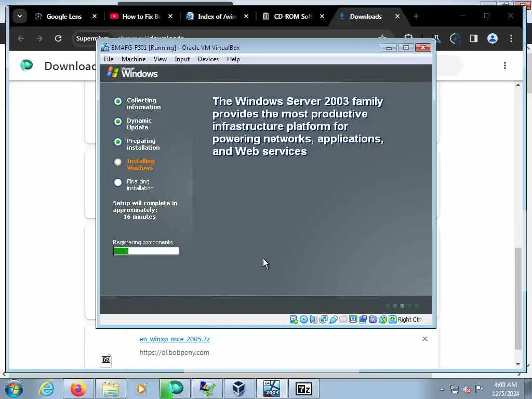Click the Registering components progress bar

[x=146, y=251]
